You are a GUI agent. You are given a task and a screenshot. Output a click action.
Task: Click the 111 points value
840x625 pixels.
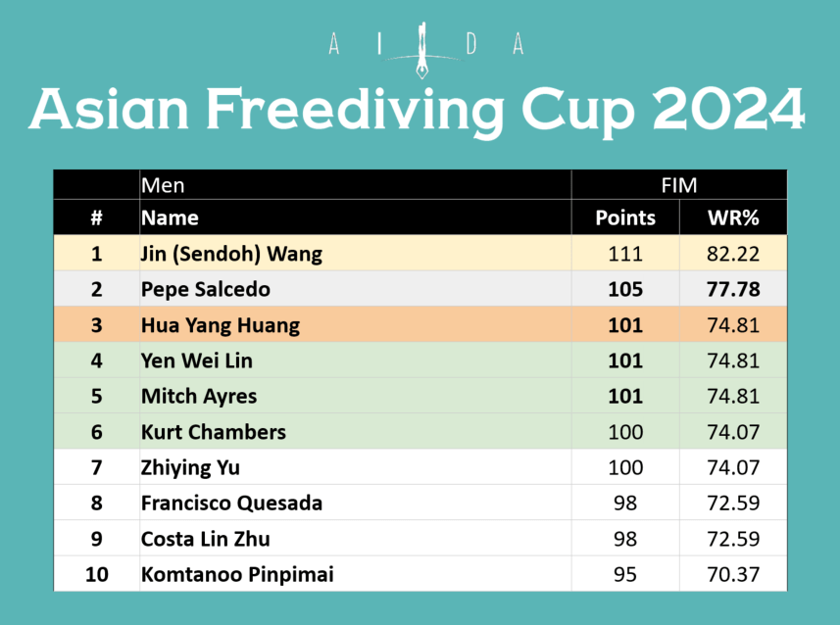(x=625, y=255)
